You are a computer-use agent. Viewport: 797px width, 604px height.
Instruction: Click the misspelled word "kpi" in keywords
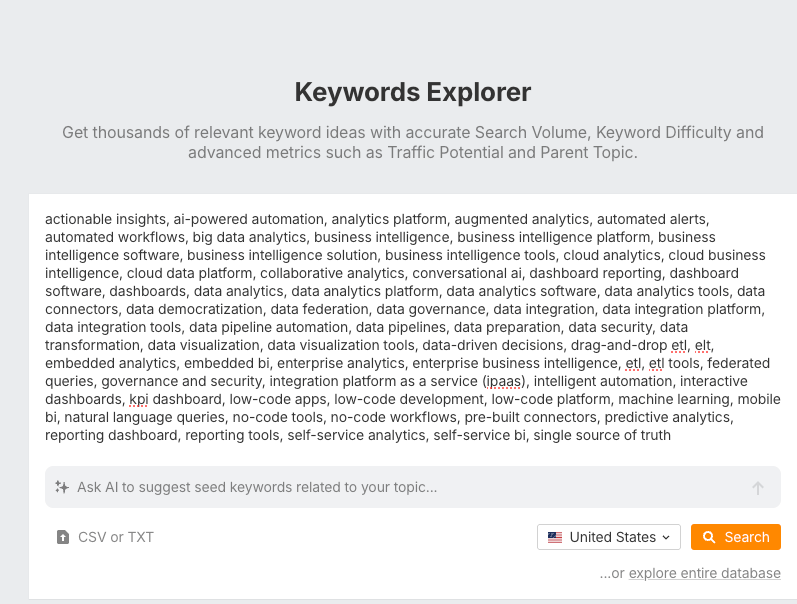click(x=138, y=399)
